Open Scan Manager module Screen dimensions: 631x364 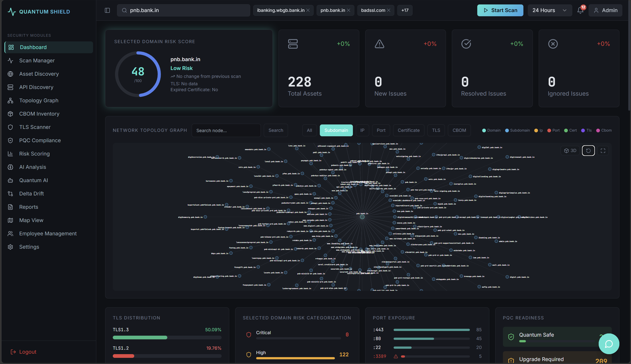(x=49, y=60)
